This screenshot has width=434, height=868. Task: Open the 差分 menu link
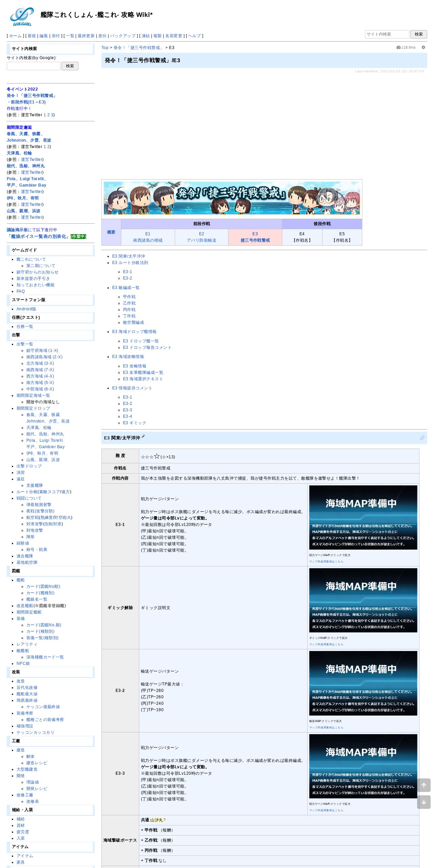[x=102, y=36]
